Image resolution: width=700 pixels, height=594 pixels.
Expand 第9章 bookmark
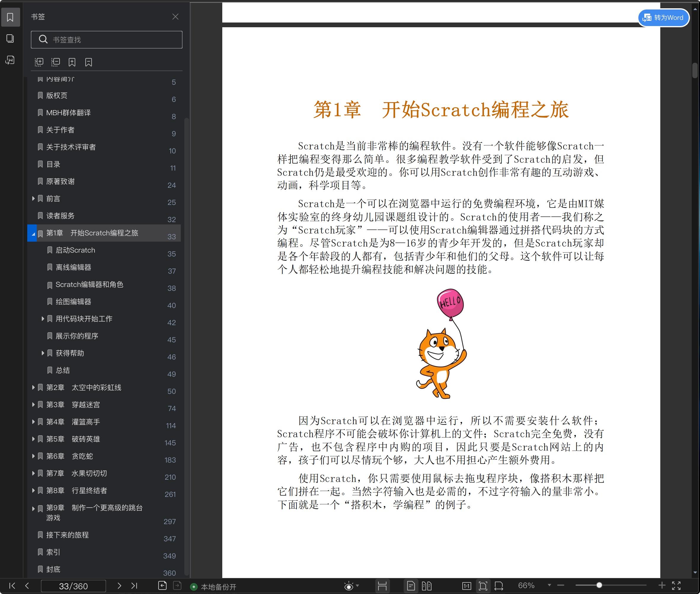[x=33, y=508]
